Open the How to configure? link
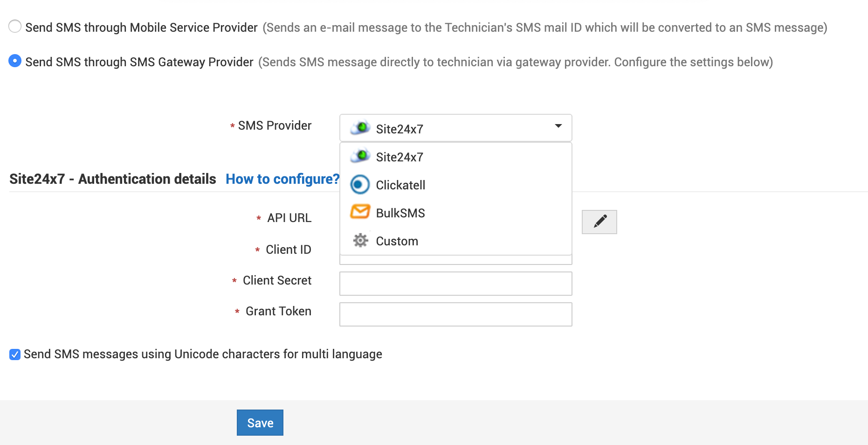This screenshot has width=868, height=445. click(x=282, y=179)
